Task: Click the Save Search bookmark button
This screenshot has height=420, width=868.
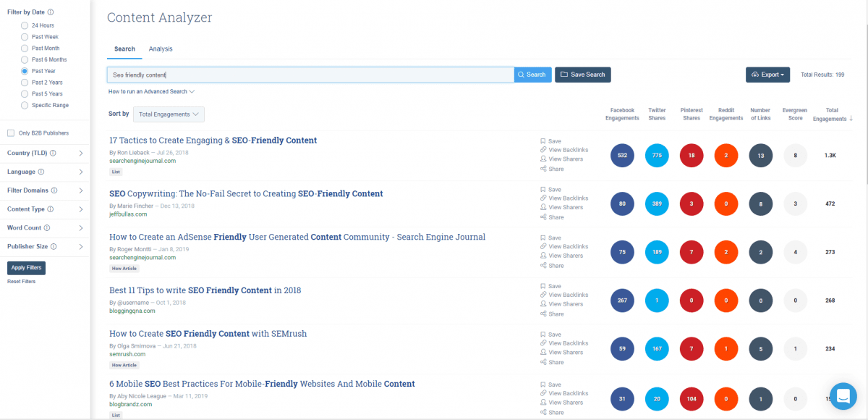Action: [582, 75]
